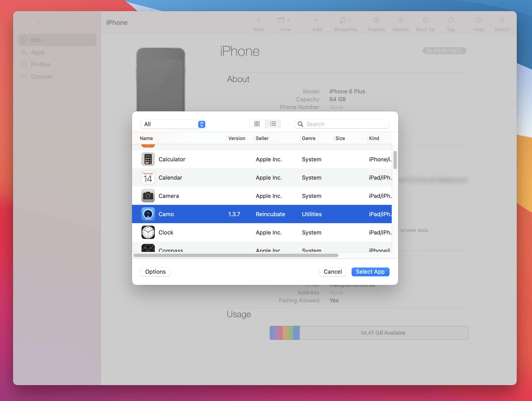The image size is (532, 401).
Task: Click the Options button
Action: click(156, 271)
